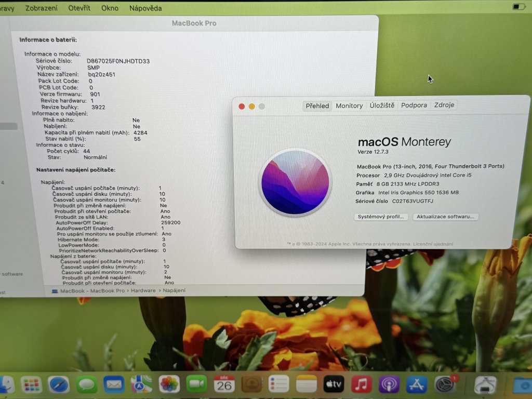
Task: Select the Přehled tab
Action: [317, 106]
